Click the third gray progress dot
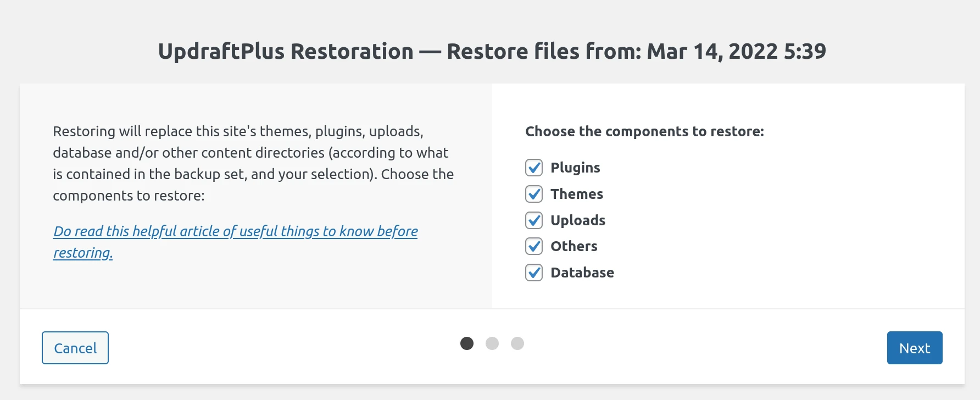Screen dimensions: 980x400 pos(517,343)
